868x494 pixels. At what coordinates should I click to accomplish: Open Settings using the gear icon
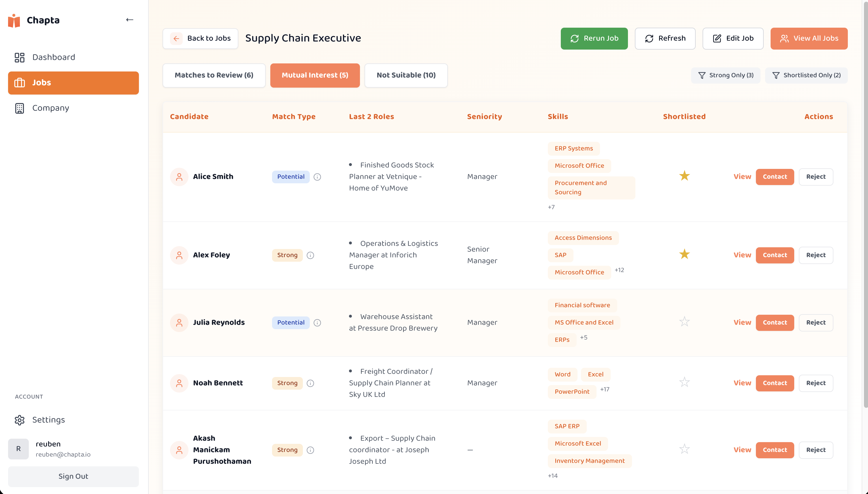coord(20,420)
